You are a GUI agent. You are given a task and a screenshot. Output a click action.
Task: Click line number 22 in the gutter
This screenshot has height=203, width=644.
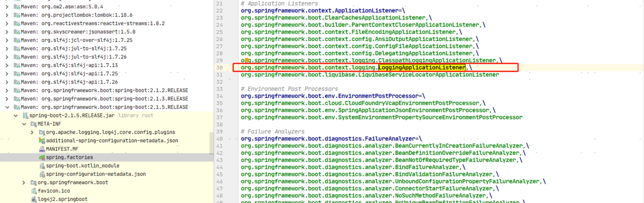click(x=220, y=10)
